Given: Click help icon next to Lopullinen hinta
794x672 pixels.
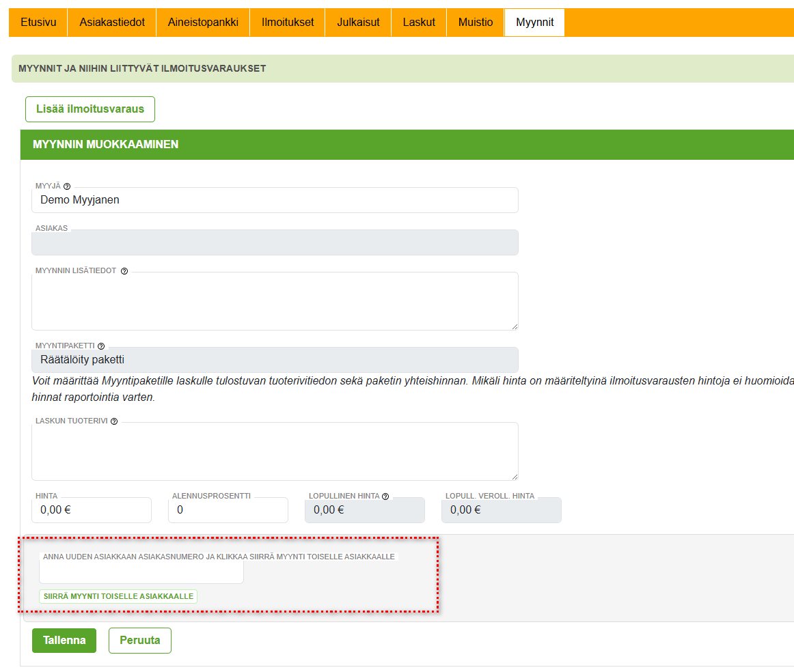Looking at the screenshot, I should tap(385, 496).
